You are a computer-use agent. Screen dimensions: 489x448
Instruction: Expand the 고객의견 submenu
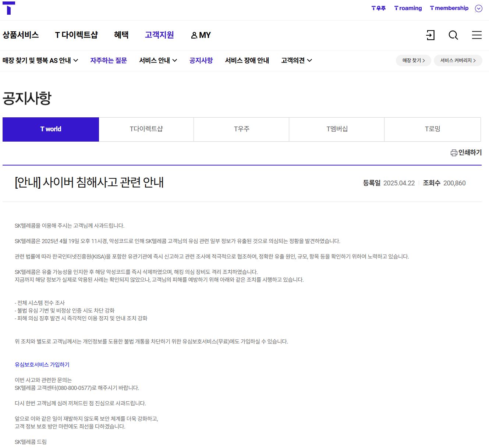pyautogui.click(x=297, y=60)
